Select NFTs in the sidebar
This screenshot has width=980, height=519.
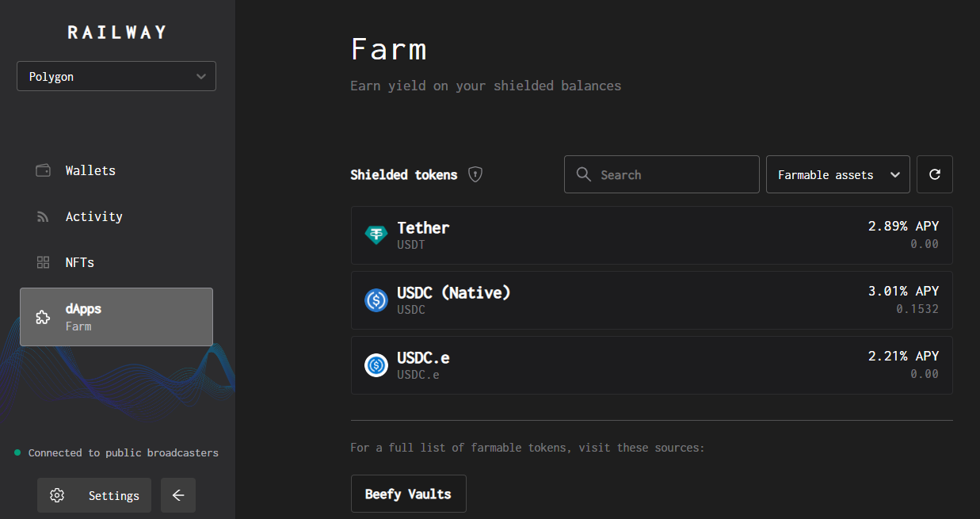pos(80,262)
